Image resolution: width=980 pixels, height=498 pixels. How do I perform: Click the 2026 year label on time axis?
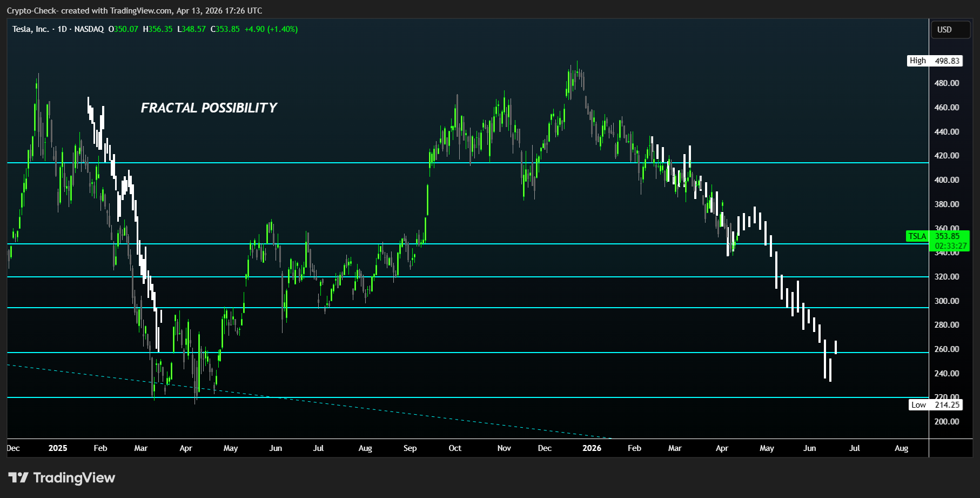[592, 448]
